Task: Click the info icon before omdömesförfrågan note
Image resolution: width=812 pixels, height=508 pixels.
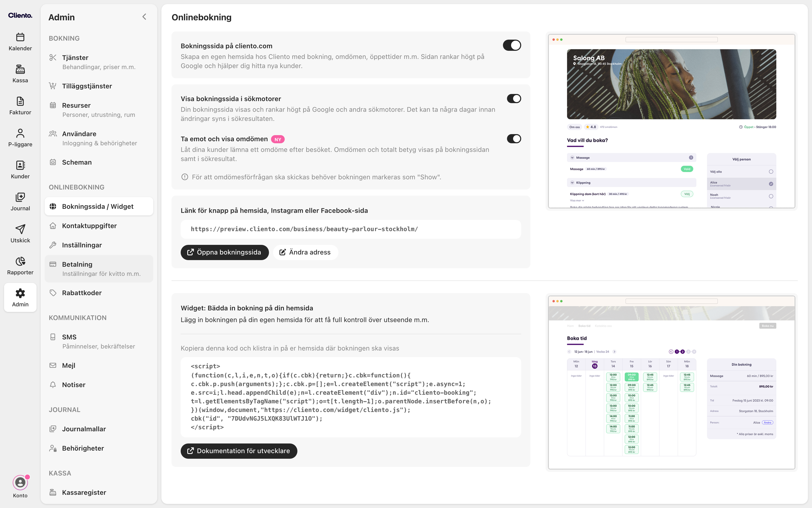Action: 184,177
